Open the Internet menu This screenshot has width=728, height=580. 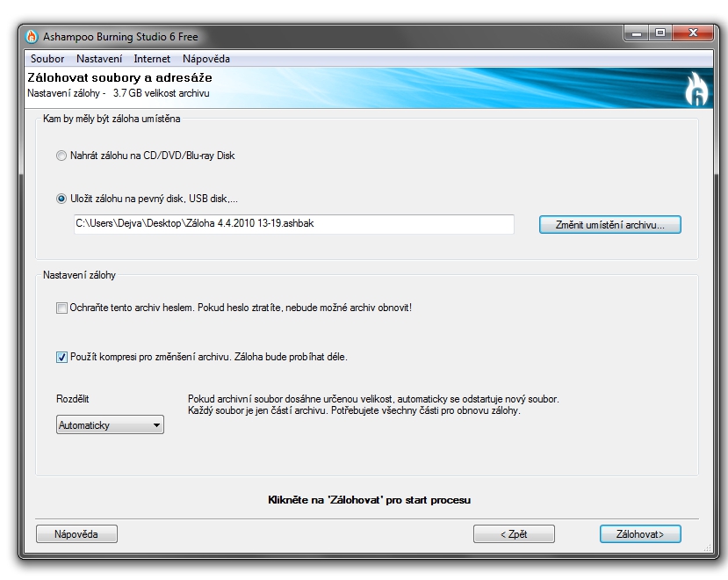(152, 59)
